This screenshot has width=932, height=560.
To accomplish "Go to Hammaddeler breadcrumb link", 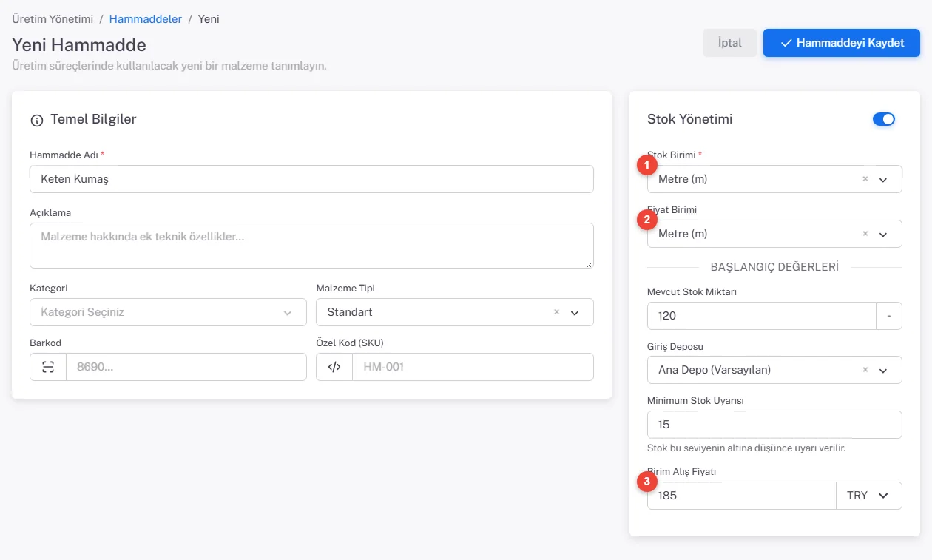I will click(146, 19).
